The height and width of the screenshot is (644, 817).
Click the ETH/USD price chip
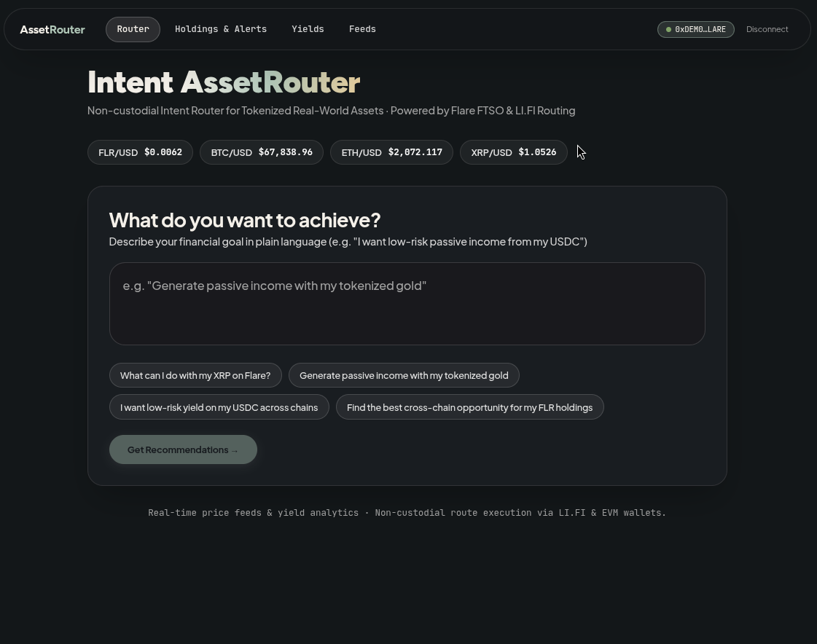tap(392, 152)
